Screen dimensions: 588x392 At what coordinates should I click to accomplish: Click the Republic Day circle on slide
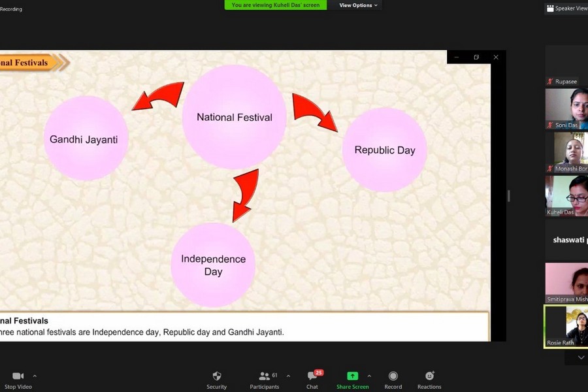(384, 150)
